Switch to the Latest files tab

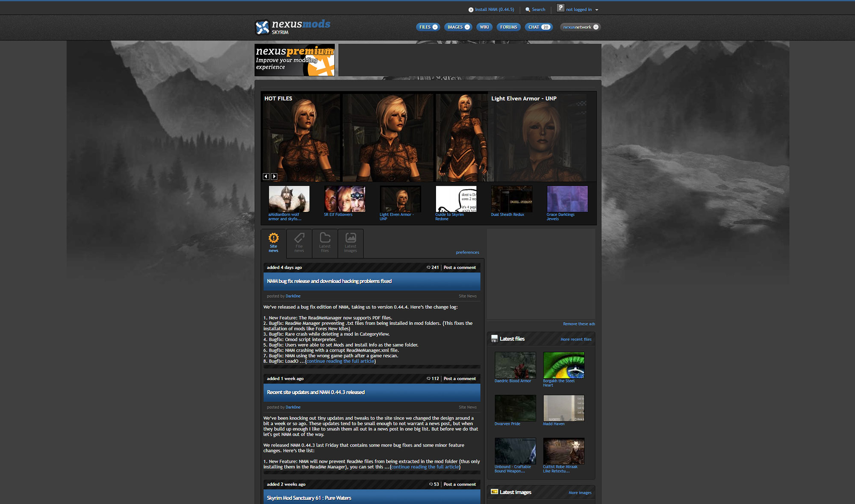[325, 243]
